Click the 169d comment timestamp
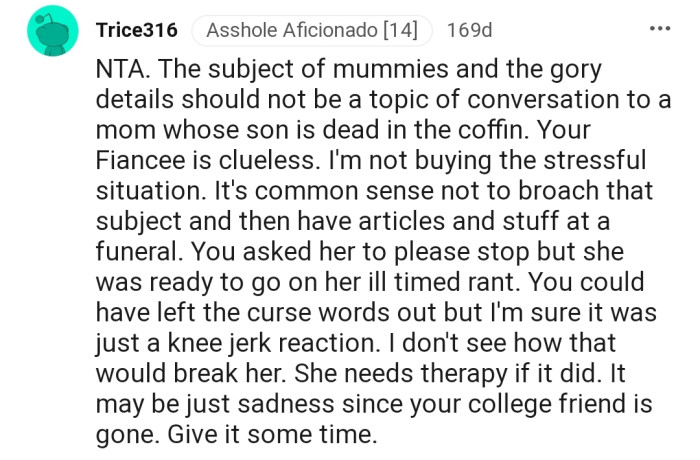The width and height of the screenshot is (700, 460). tap(469, 30)
